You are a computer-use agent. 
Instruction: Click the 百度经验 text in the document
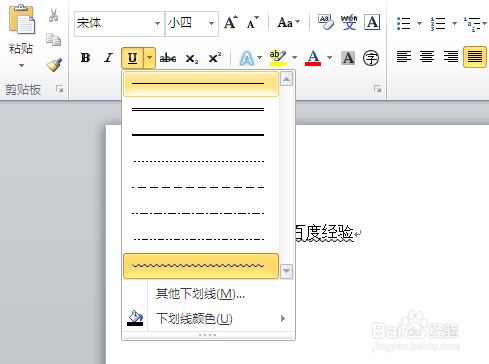click(x=324, y=233)
